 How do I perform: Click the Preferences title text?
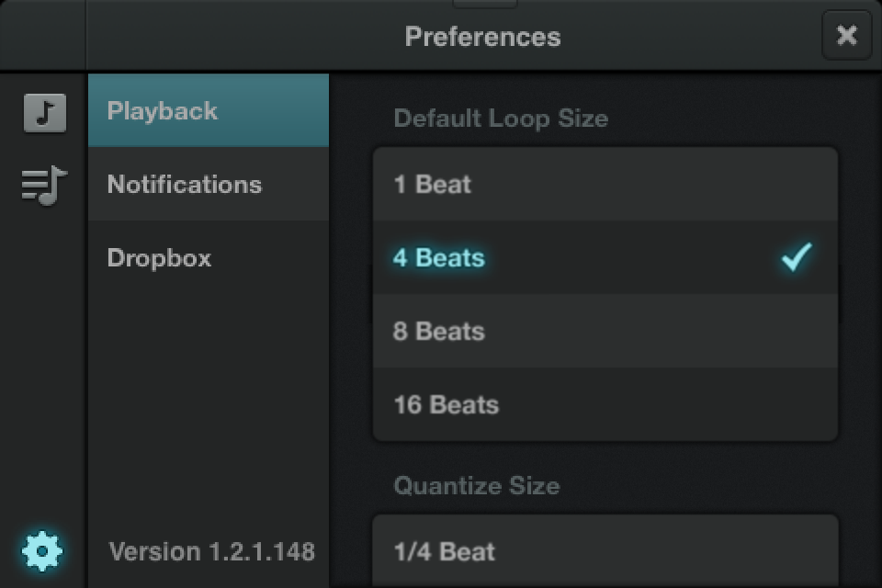coord(482,37)
